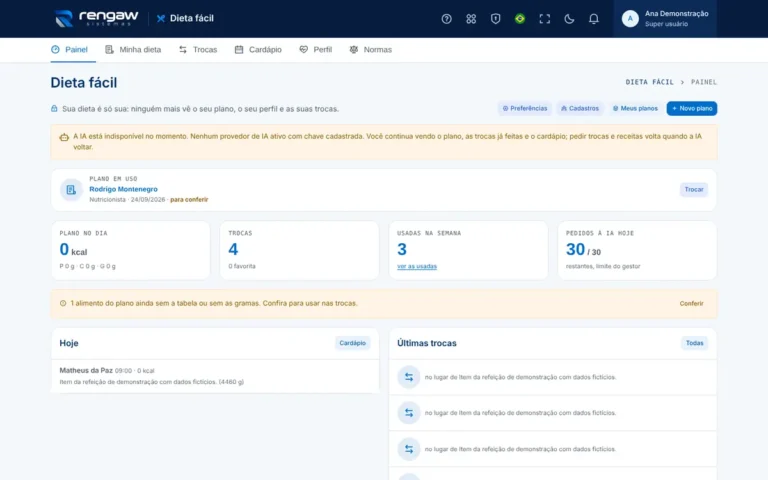Open the help question mark icon

tap(446, 19)
